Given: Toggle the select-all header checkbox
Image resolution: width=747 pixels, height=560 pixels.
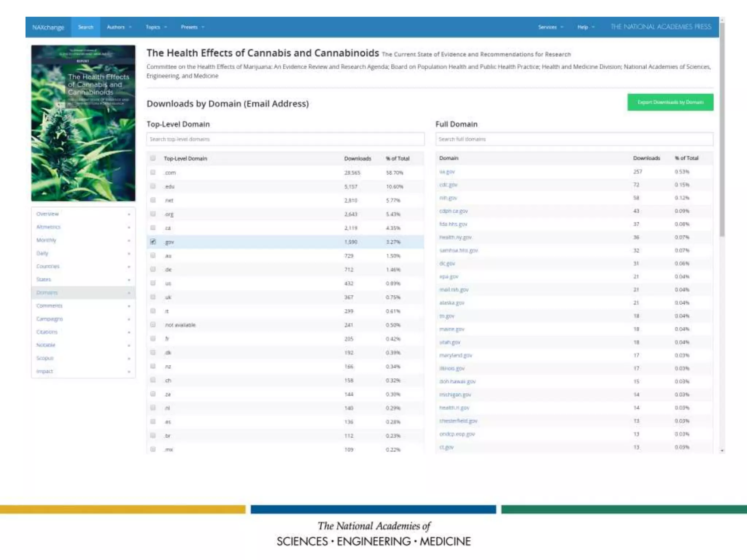Looking at the screenshot, I should click(x=153, y=158).
